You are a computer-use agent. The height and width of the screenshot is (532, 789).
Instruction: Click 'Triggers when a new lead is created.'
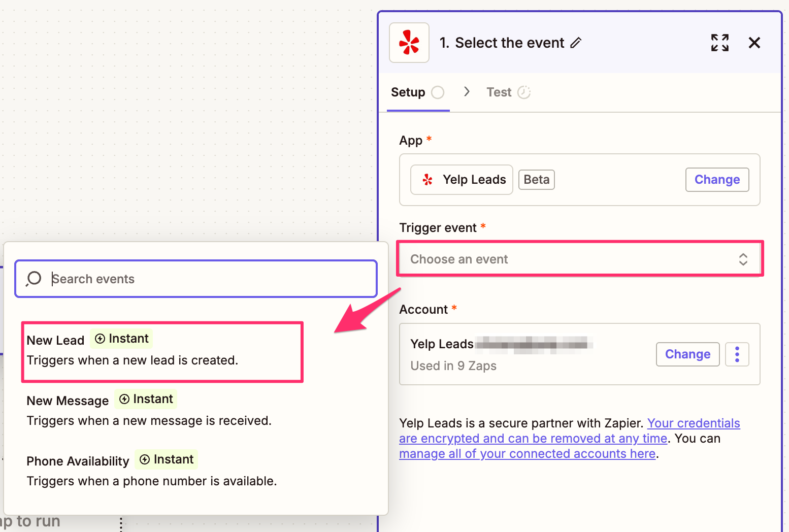tap(133, 360)
